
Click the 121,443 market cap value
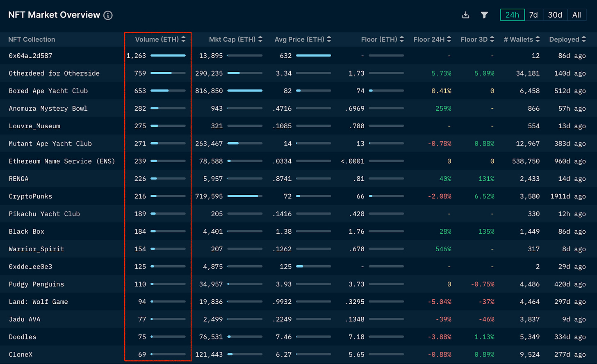(209, 355)
